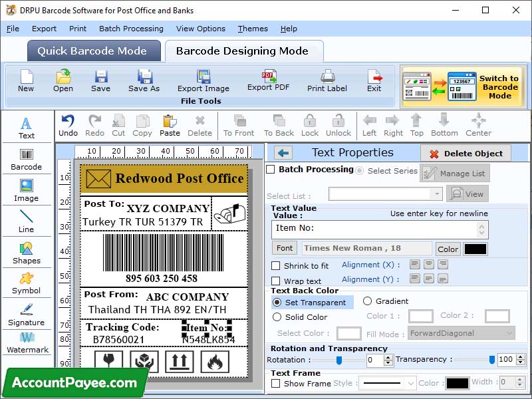This screenshot has width=532, height=399.
Task: Select the Watermark tool
Action: pos(27,342)
